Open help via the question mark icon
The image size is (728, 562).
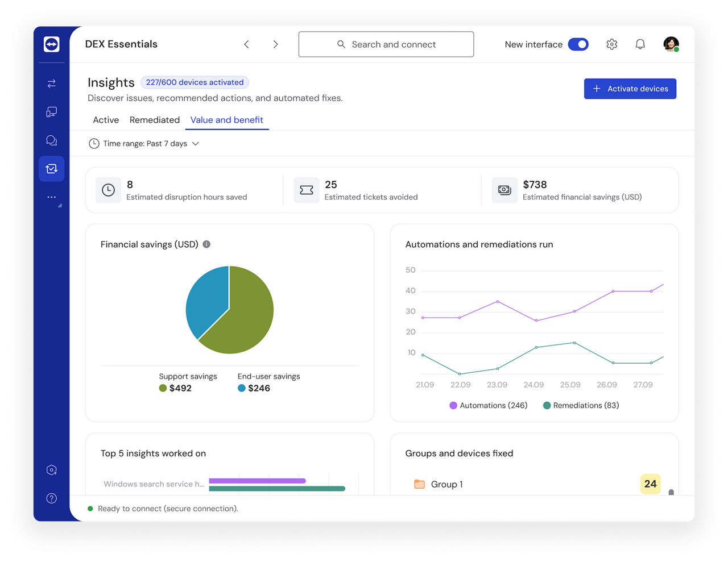51,498
